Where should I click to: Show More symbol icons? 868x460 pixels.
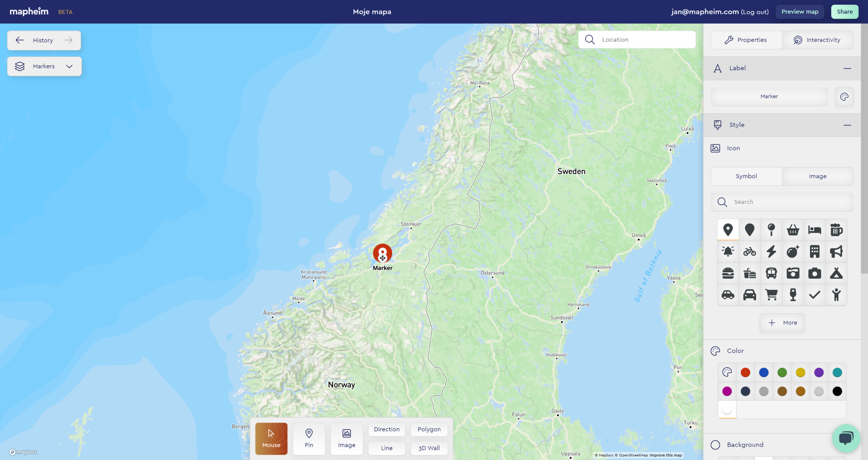coord(782,323)
